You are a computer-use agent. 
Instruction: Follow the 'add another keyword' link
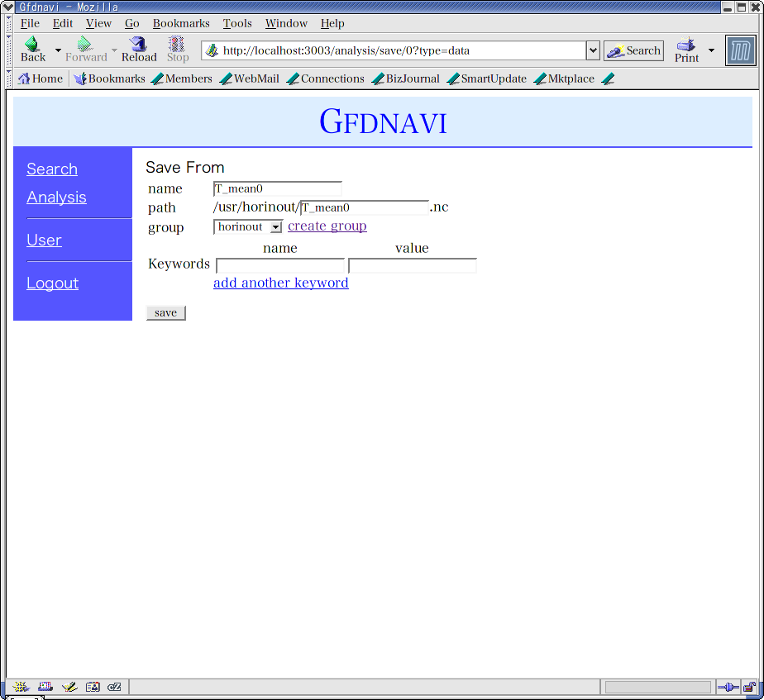click(x=280, y=283)
